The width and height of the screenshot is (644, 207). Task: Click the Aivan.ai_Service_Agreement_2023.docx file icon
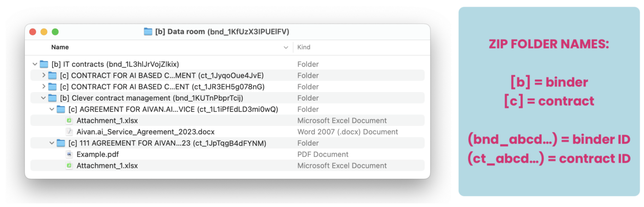coord(69,132)
